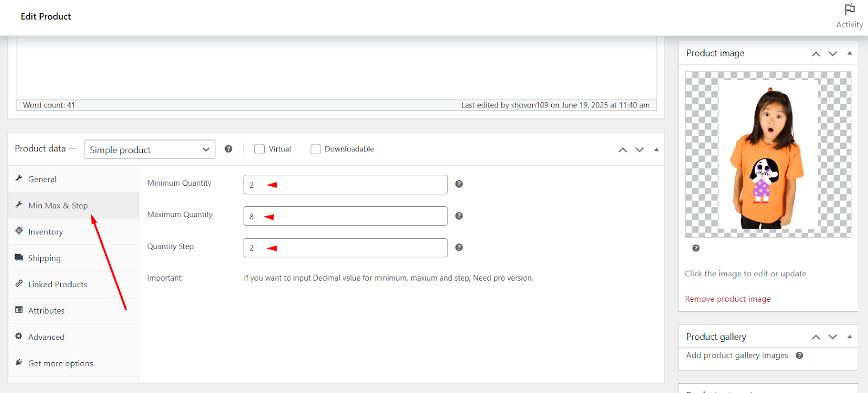The height and width of the screenshot is (393, 868).
Task: Click the Minimum Quantity input field
Action: pyautogui.click(x=346, y=185)
